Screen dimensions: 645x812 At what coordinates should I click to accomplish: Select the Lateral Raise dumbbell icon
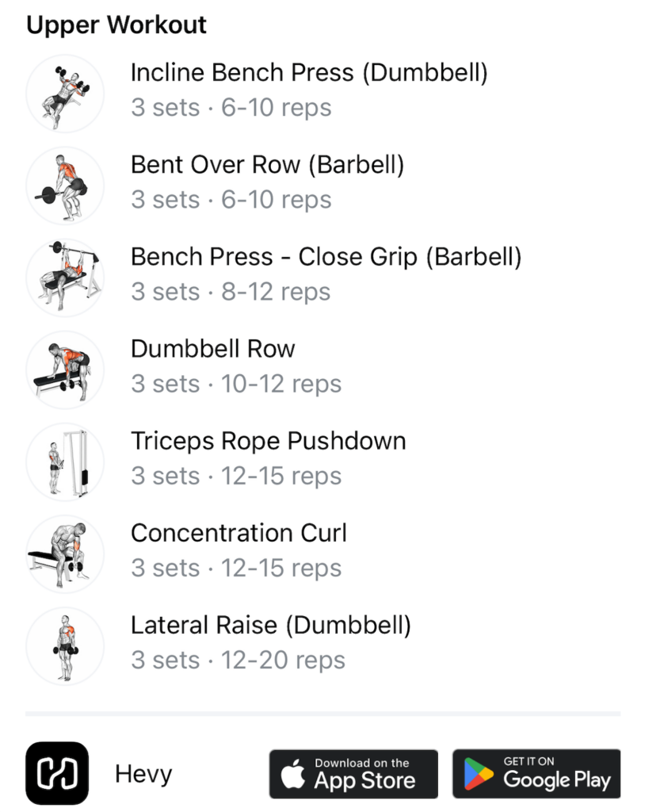point(65,646)
